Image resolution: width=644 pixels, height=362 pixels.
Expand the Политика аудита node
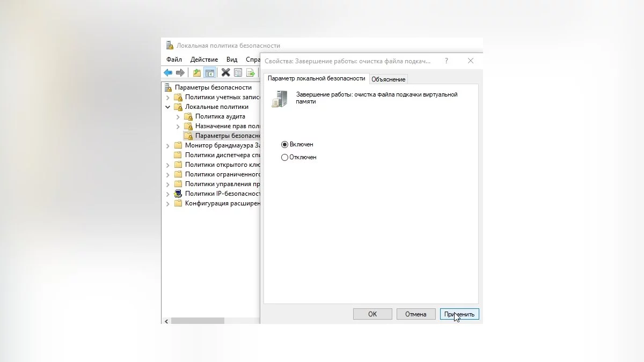178,116
